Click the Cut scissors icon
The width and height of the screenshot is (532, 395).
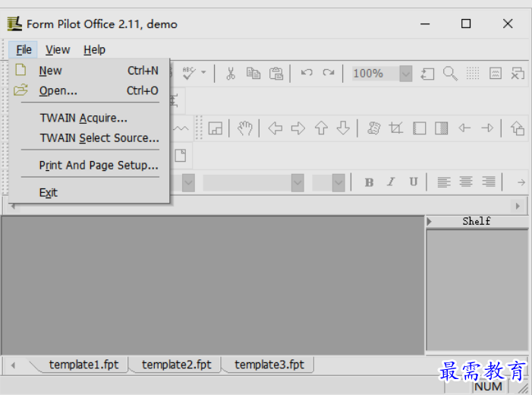(231, 73)
